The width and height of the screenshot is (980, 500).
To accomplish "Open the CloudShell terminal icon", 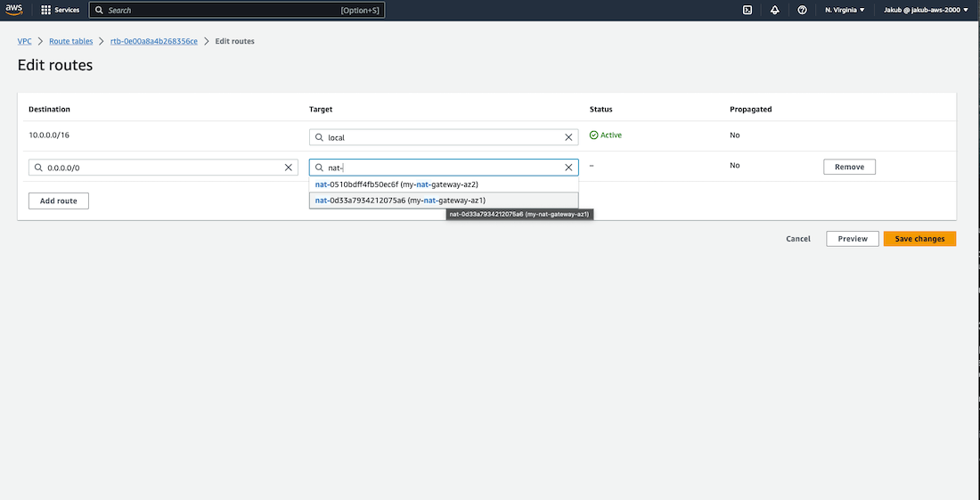I will pos(747,10).
